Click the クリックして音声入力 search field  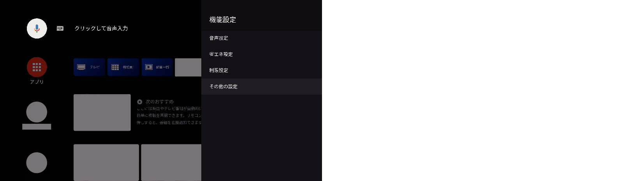(x=101, y=28)
